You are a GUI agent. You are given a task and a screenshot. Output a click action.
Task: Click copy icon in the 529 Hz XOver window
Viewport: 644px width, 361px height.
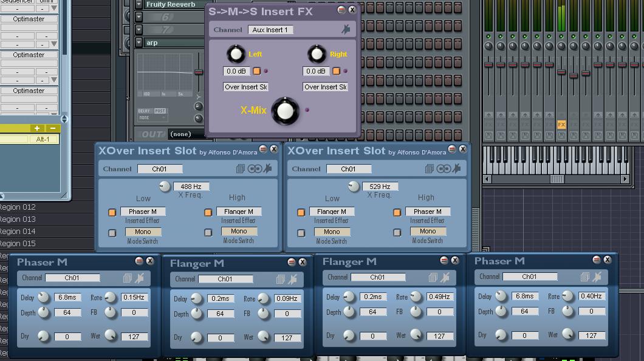point(429,169)
